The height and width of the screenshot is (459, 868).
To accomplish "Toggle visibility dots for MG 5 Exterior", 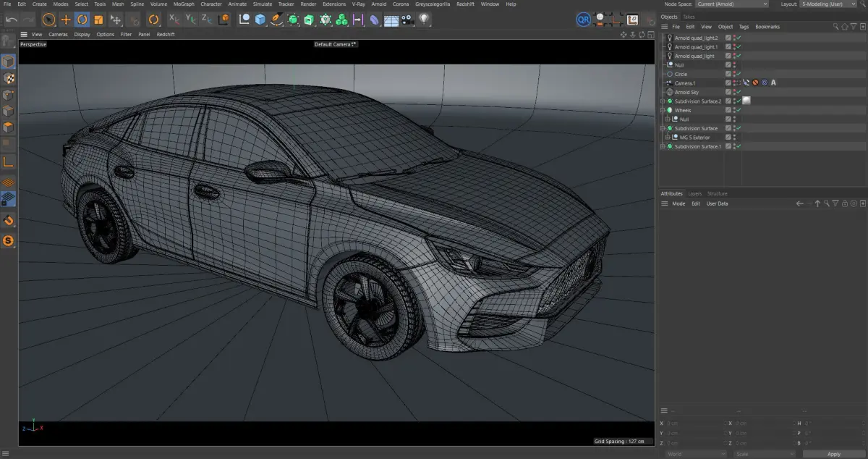I will [734, 138].
